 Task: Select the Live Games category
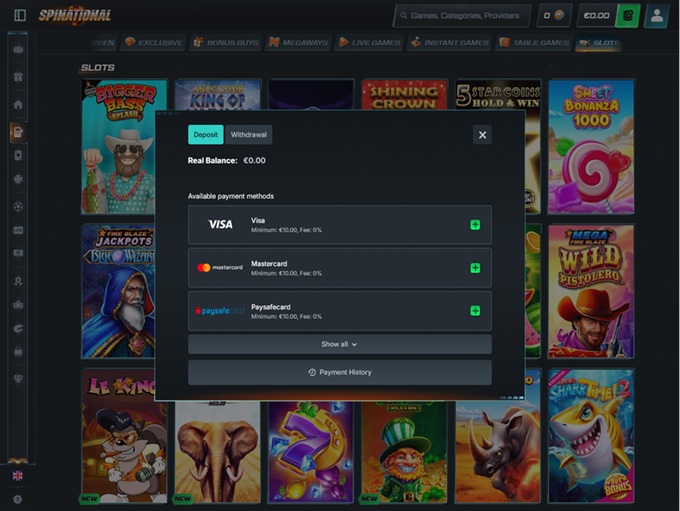coord(369,43)
